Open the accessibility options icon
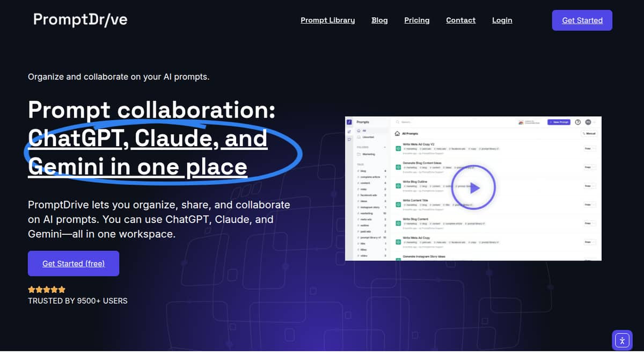The image size is (644, 362). pos(623,340)
